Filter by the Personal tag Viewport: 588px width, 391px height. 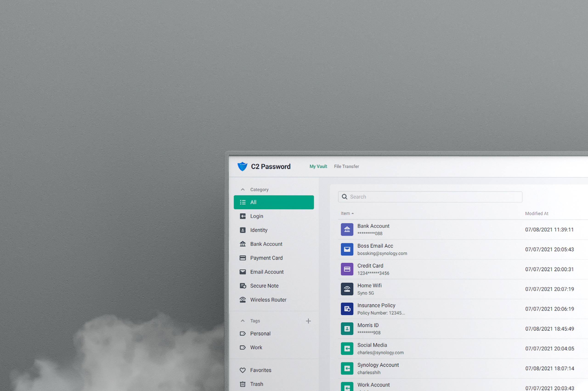(x=260, y=334)
